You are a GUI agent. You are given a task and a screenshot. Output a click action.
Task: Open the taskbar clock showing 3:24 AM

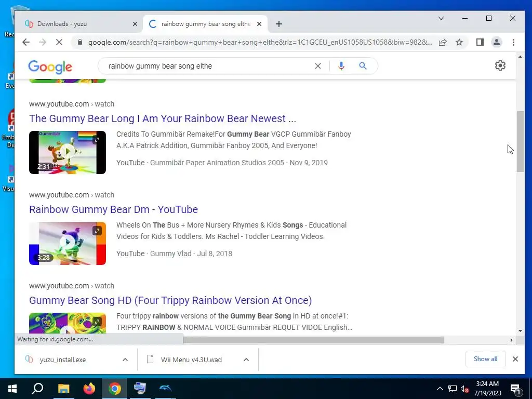click(487, 389)
